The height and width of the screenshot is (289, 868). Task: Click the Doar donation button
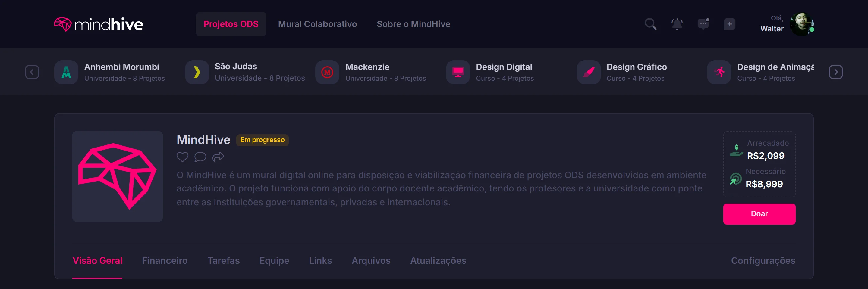[x=759, y=214]
